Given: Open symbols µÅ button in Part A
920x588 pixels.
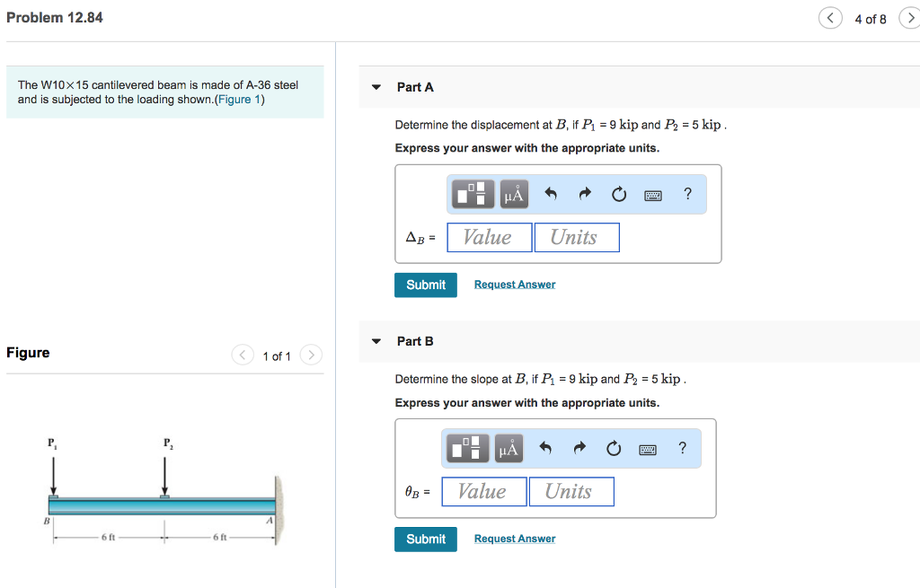Looking at the screenshot, I should point(514,194).
